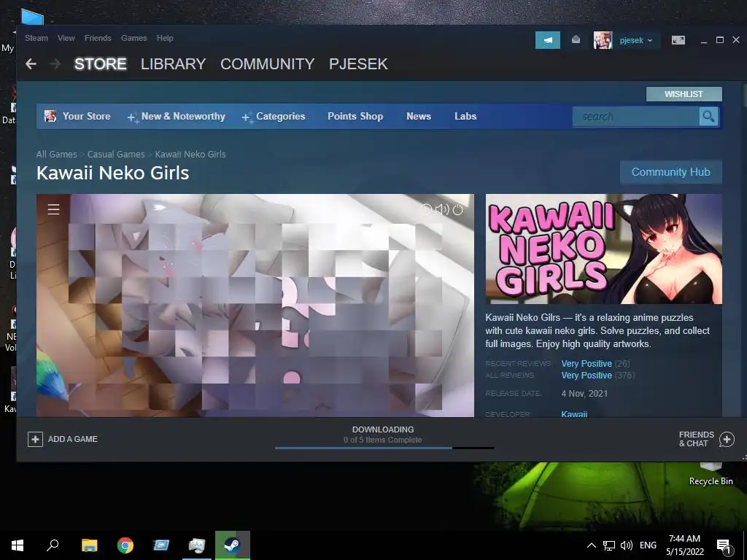Launch File Explorer from the taskbar
Screen dimensions: 747x560
[89, 545]
